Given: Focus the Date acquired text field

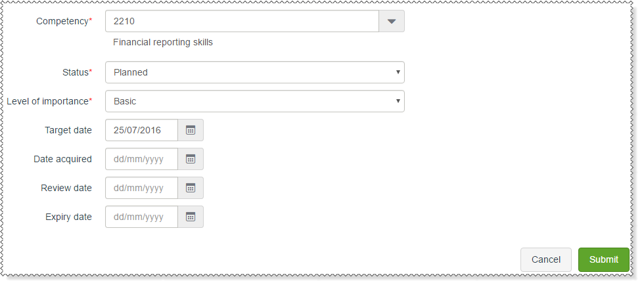Looking at the screenshot, I should point(141,159).
